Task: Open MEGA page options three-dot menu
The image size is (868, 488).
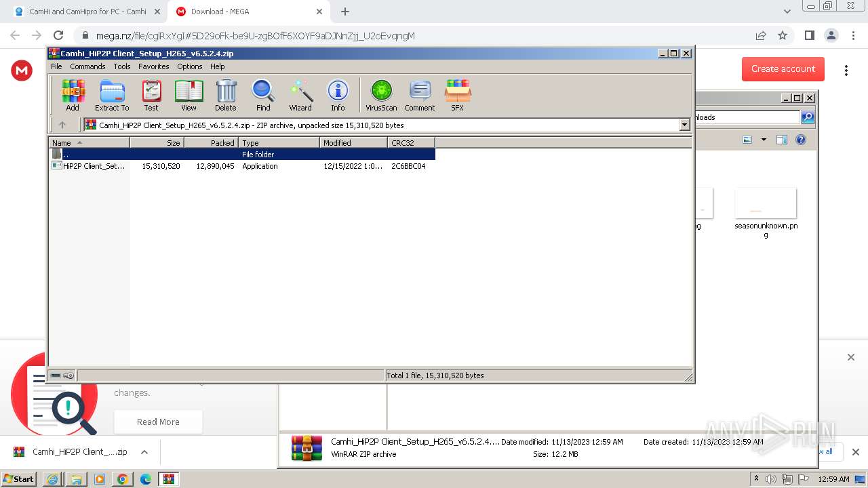Action: (x=846, y=70)
